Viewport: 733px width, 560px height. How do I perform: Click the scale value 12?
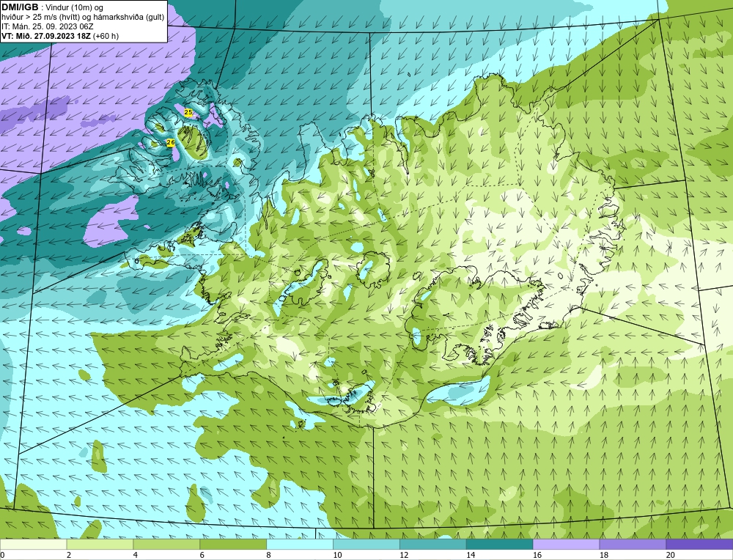pos(404,555)
